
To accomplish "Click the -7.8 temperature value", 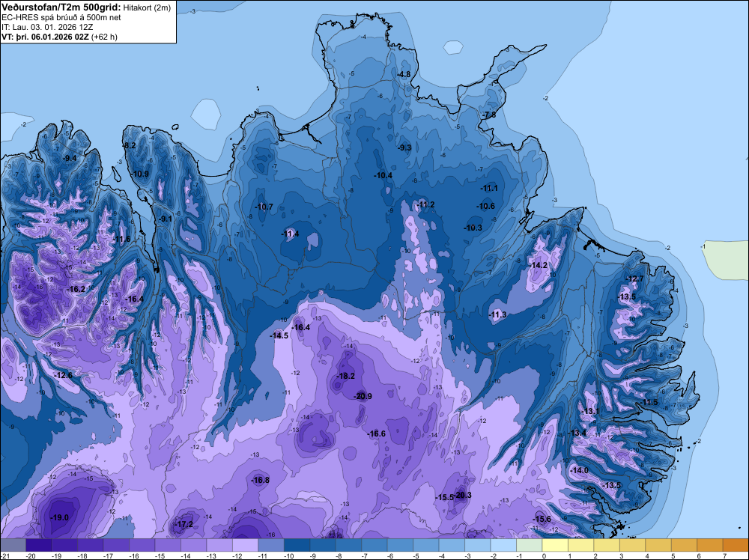I will [489, 115].
